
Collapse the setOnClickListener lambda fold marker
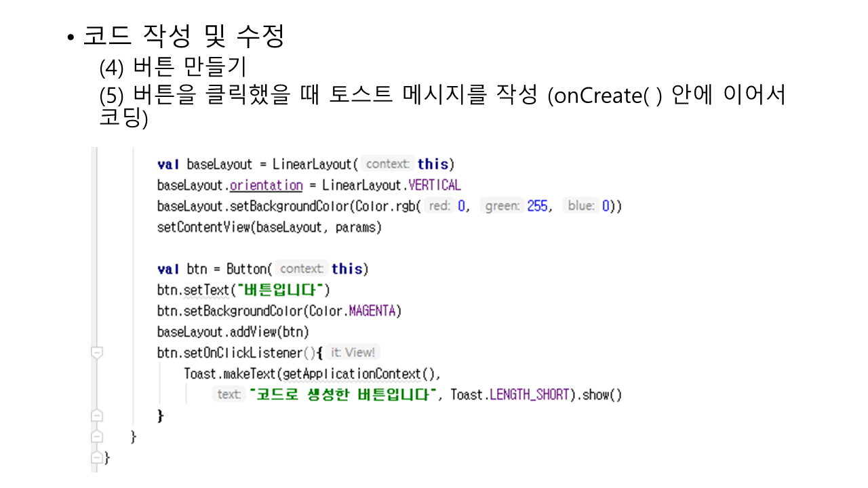click(x=97, y=352)
